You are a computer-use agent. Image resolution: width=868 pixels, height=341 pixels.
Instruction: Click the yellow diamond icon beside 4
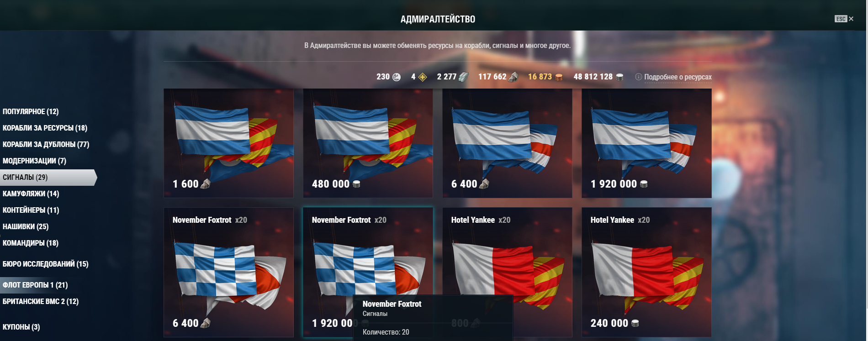click(x=423, y=77)
